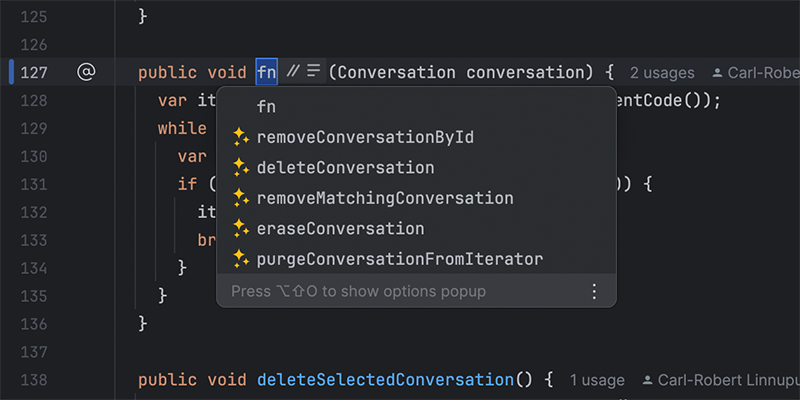This screenshot has width=800, height=400.
Task: Click the fn rename input field
Action: pyautogui.click(x=266, y=72)
